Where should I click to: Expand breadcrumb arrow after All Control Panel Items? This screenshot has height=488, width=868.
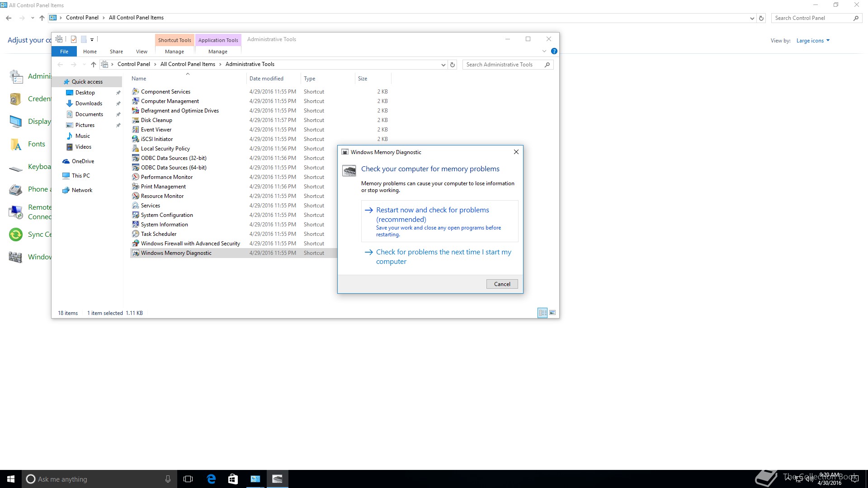220,64
